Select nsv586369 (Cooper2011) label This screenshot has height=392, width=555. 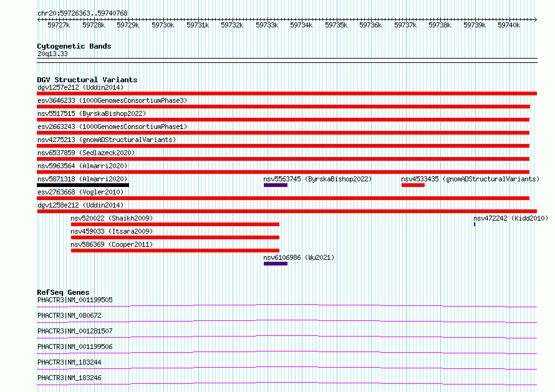point(112,244)
